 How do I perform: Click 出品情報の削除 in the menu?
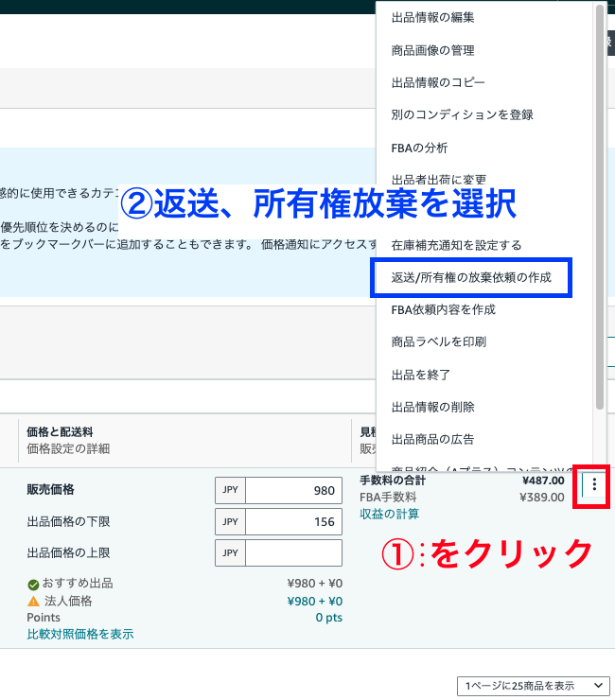[x=432, y=407]
